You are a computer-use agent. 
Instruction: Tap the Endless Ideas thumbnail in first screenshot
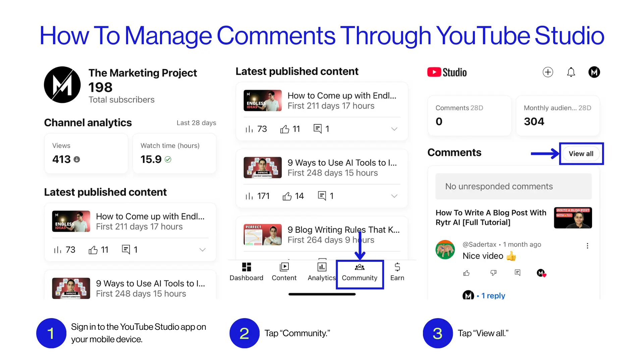pyautogui.click(x=71, y=221)
